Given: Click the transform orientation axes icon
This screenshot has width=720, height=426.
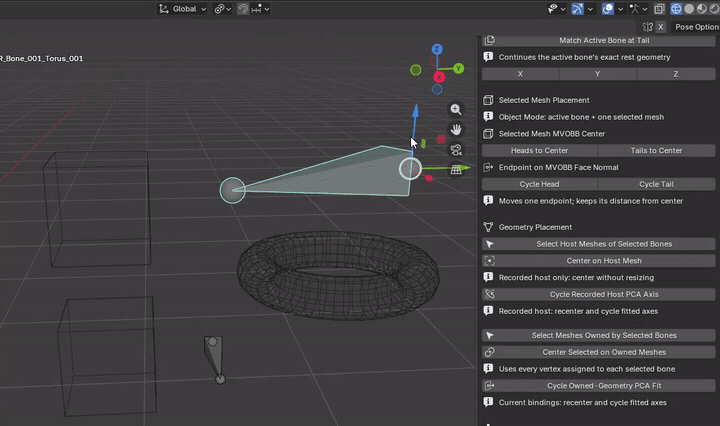Looking at the screenshot, I should pos(163,9).
